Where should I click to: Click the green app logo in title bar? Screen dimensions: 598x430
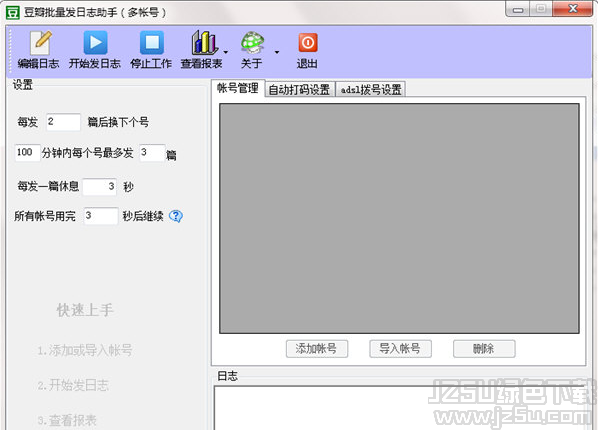13,12
